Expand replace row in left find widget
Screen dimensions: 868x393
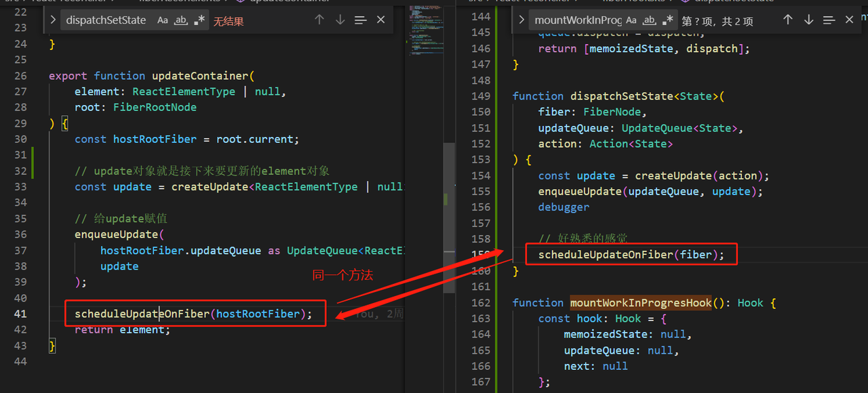tap(53, 20)
